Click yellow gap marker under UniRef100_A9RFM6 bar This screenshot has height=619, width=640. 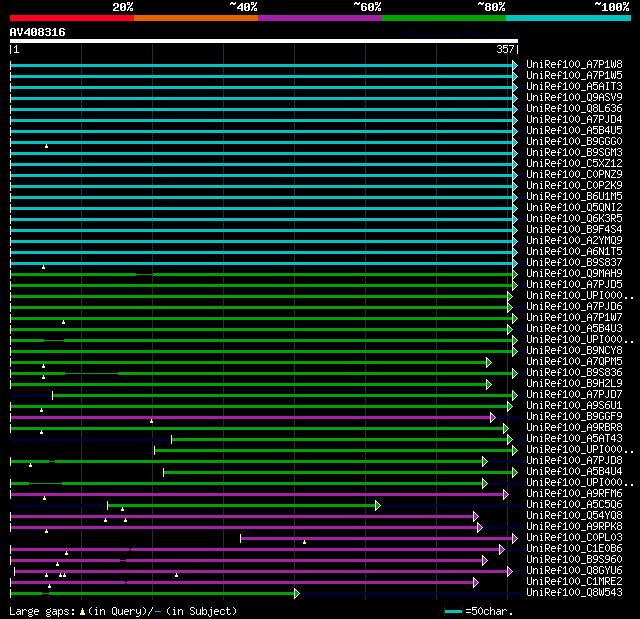point(44,498)
